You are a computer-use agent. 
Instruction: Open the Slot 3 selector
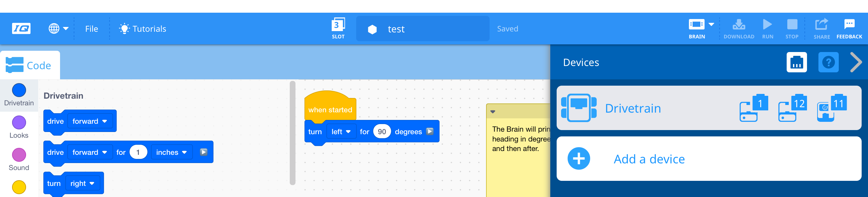338,28
